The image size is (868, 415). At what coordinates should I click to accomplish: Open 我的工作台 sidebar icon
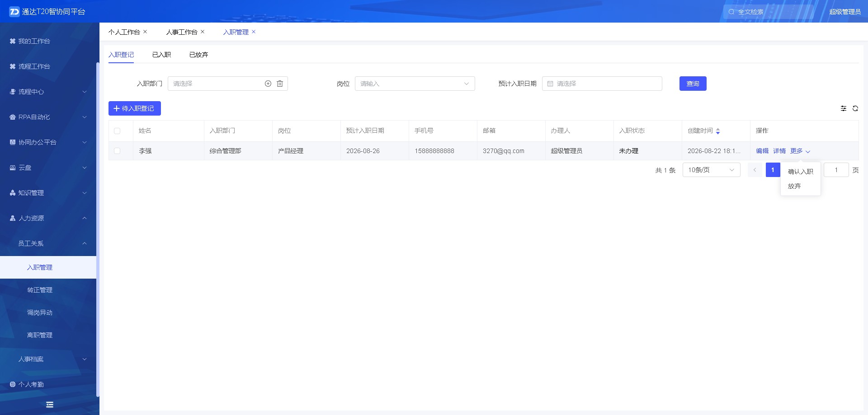(x=13, y=41)
